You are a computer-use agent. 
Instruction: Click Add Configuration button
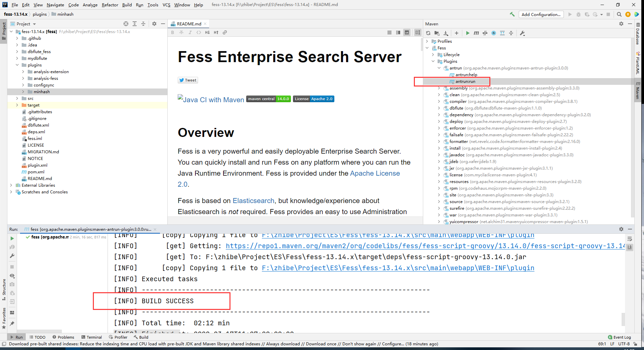point(541,14)
